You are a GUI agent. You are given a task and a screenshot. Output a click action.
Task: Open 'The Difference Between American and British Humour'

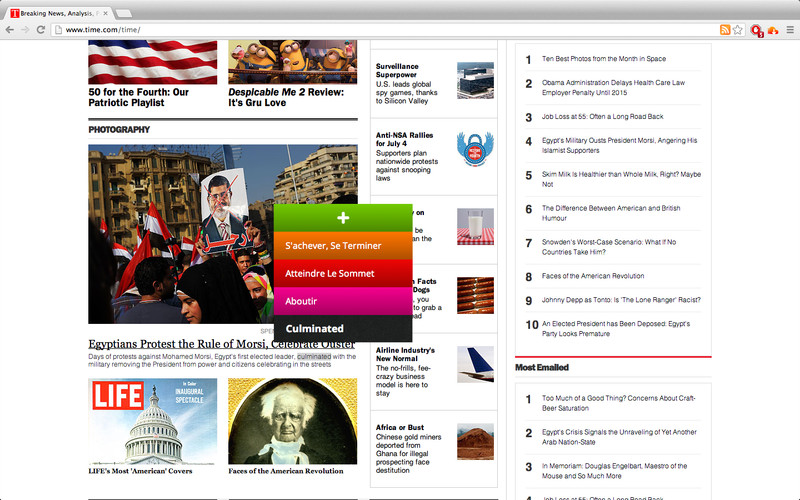coord(611,213)
